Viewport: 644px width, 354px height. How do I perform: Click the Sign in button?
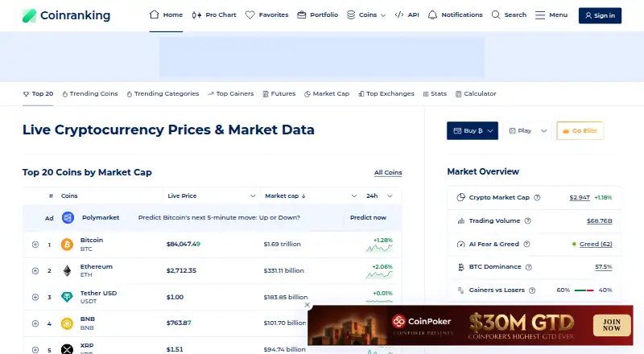coord(600,15)
